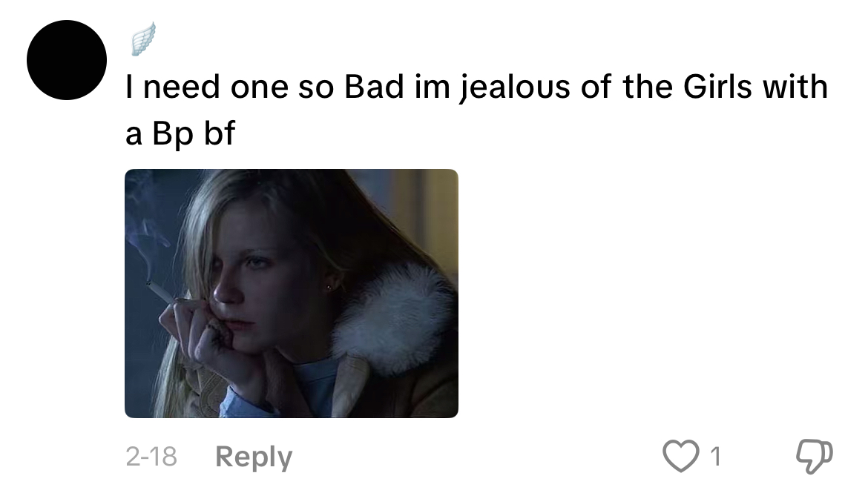Open the commenter's black profile avatar
The width and height of the screenshot is (868, 493).
pyautogui.click(x=67, y=60)
